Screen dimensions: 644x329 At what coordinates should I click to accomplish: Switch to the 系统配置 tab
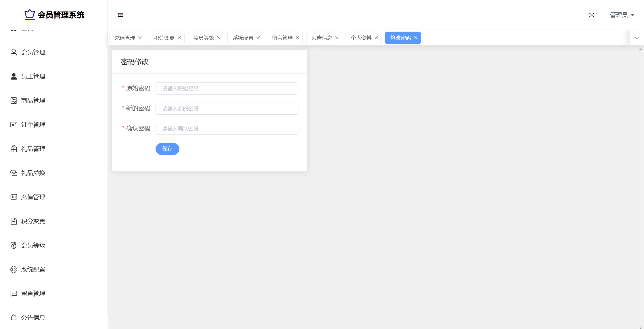tap(243, 38)
